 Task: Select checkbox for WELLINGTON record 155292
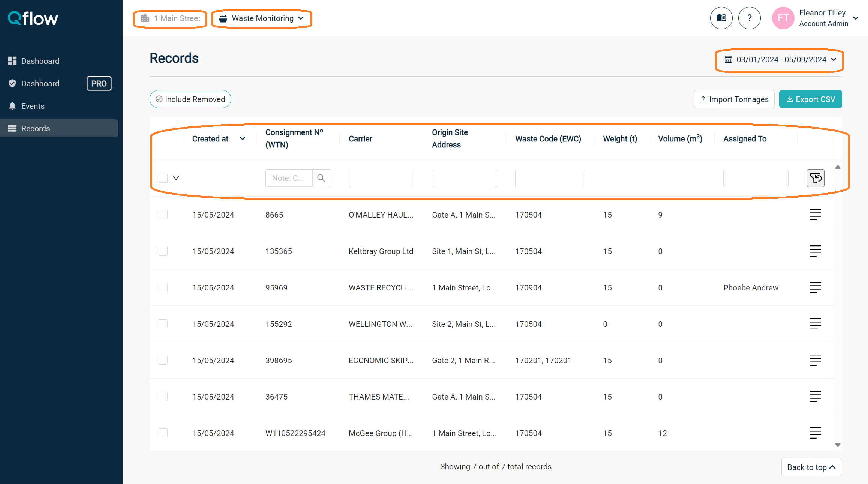(x=163, y=324)
